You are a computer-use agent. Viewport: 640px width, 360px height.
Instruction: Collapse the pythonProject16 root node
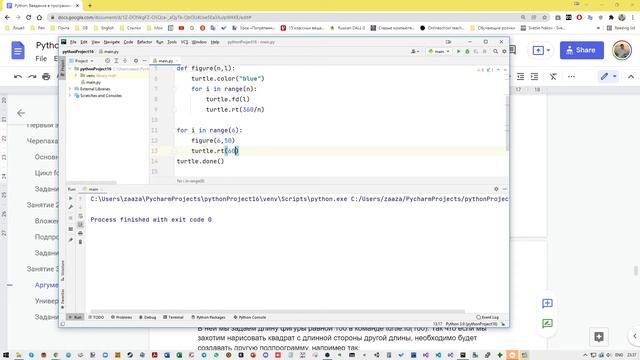70,69
